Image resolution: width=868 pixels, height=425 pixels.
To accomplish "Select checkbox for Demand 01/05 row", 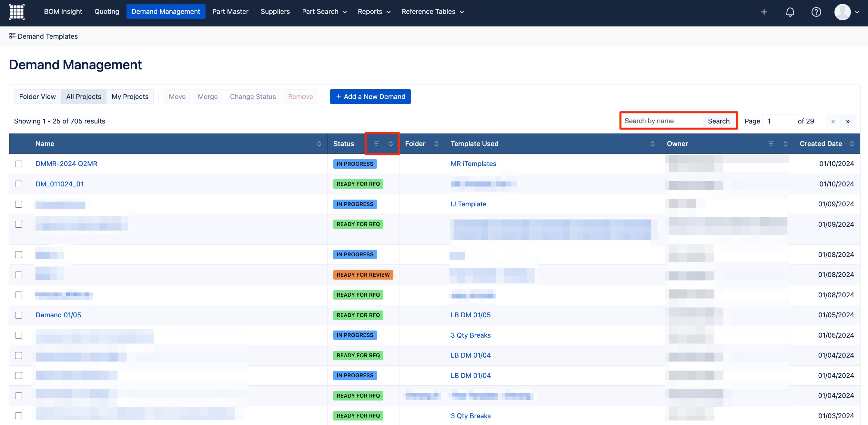I will tap(18, 315).
